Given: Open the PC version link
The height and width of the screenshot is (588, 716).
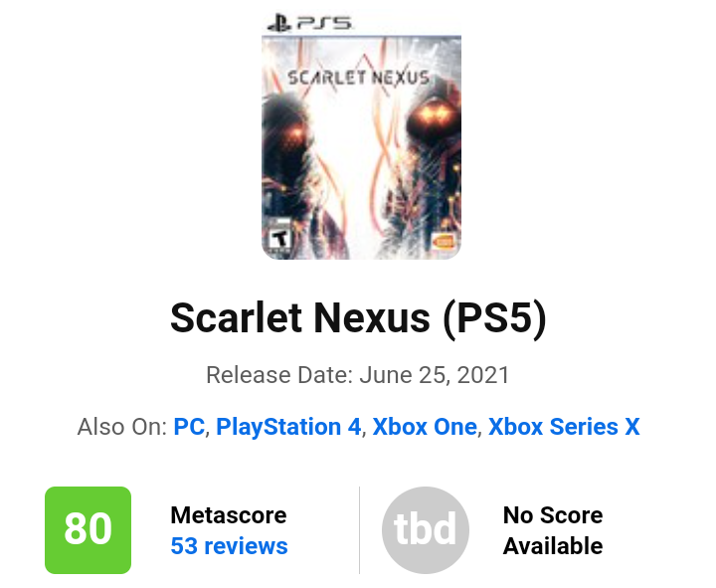Looking at the screenshot, I should point(189,427).
